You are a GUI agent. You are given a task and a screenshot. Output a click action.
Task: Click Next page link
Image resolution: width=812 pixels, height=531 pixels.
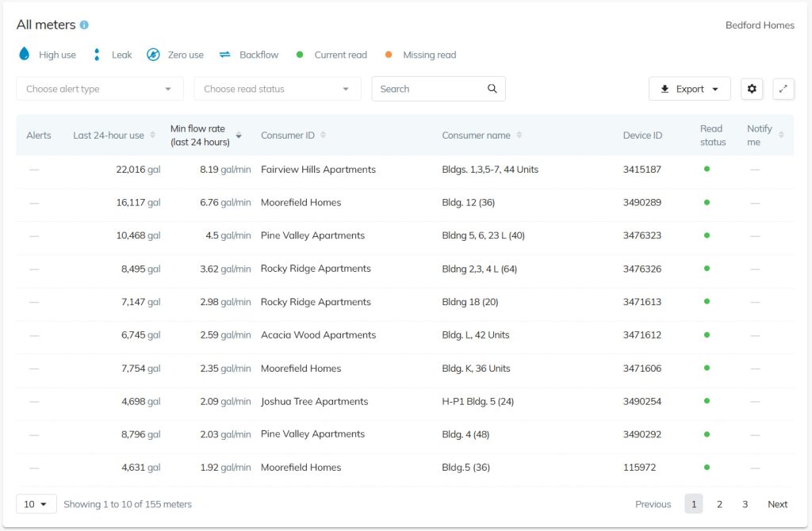[777, 504]
